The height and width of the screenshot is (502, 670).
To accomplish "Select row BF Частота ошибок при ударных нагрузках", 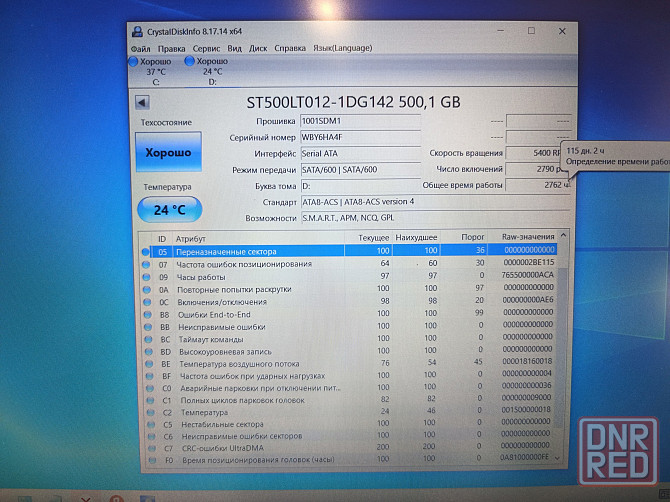I will [x=349, y=376].
